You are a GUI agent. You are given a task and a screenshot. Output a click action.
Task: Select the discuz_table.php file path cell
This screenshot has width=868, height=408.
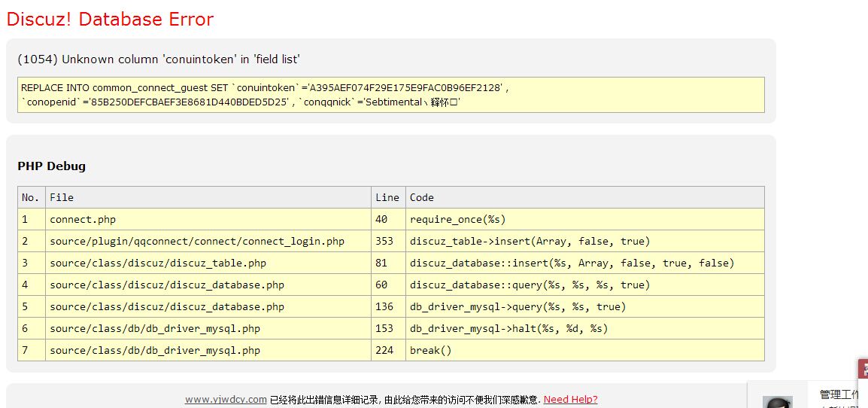(208, 263)
